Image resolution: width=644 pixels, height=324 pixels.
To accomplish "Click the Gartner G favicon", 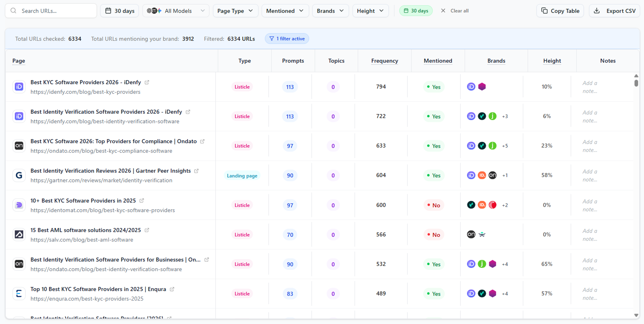I will click(x=19, y=175).
